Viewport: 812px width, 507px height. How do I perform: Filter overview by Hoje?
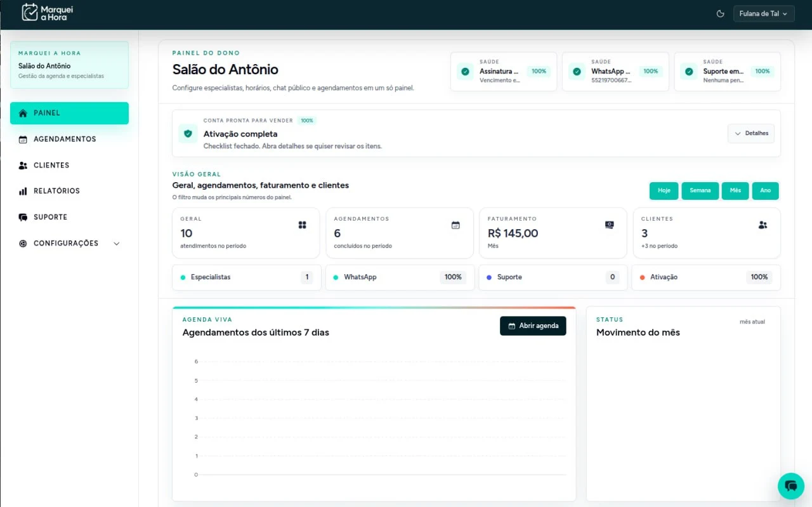coord(664,190)
